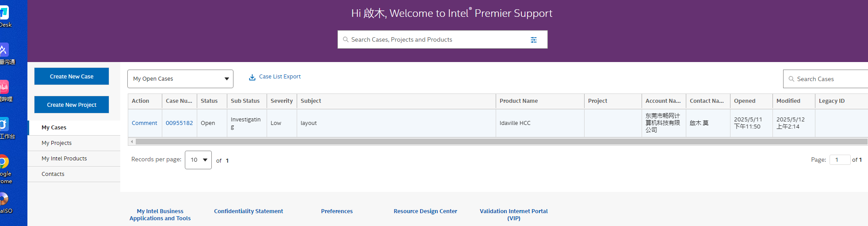
Task: Open the 沟通 desktop app icon
Action: click(4, 50)
